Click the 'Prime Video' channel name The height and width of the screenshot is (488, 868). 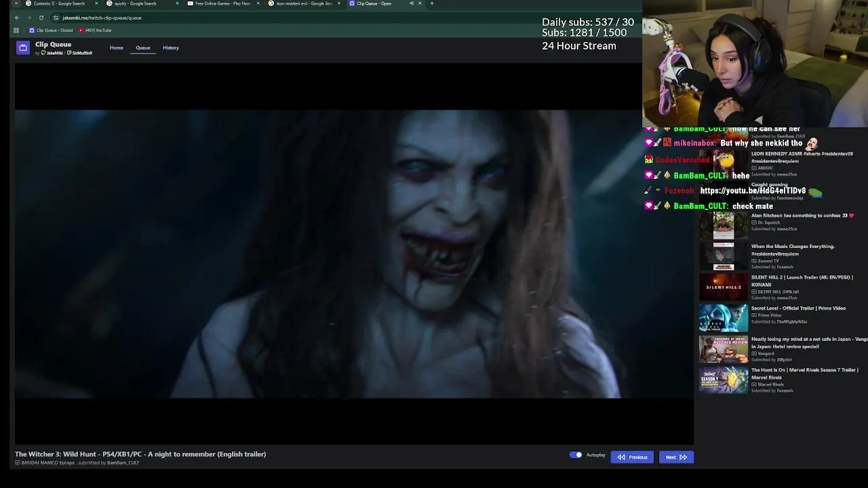769,315
